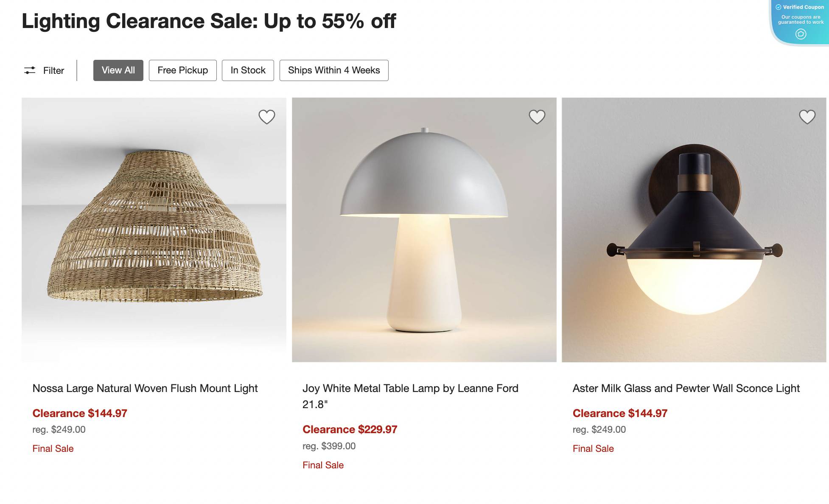
Task: Open Nossa Large Natural Woven Flush Mount Light
Action: tap(146, 388)
